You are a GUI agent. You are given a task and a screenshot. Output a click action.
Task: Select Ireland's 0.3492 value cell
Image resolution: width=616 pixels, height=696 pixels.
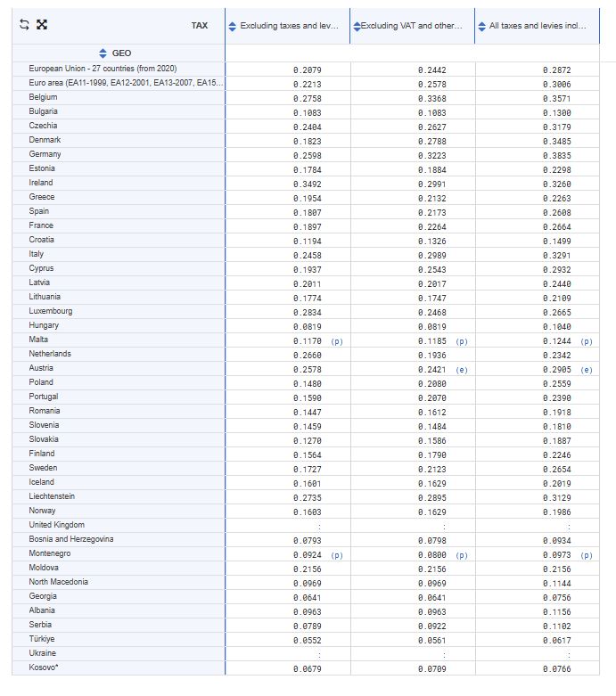(x=307, y=184)
